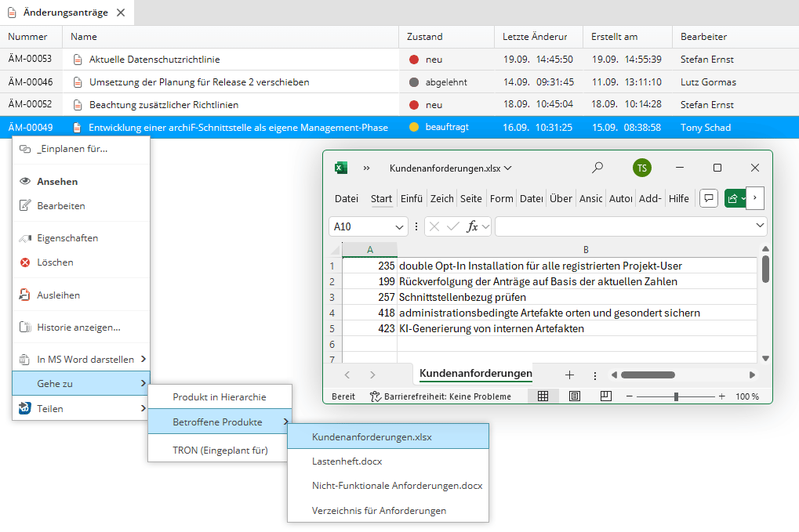Add a new sheet with plus icon
Viewport: 799px width, 532px height.
point(570,375)
